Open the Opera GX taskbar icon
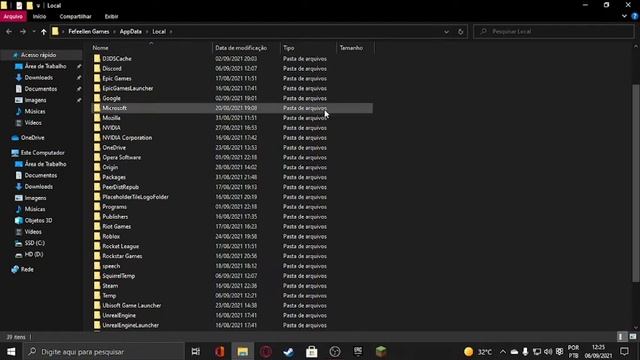 (x=266, y=351)
